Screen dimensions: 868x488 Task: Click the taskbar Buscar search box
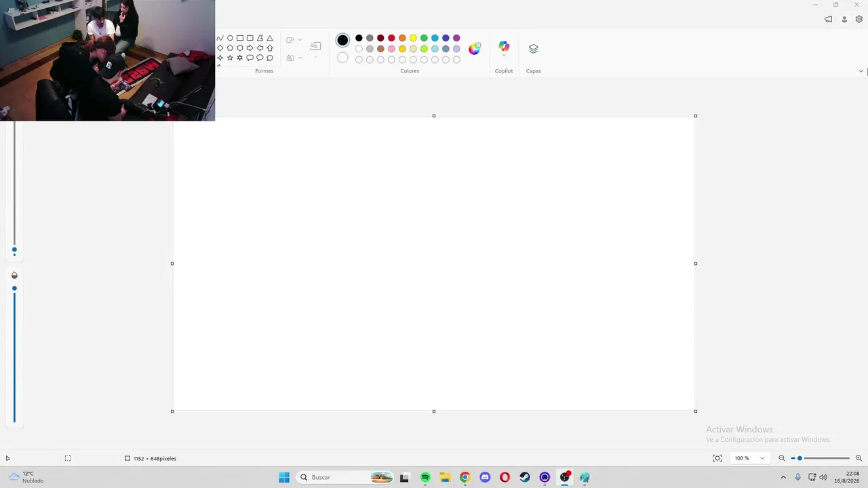pyautogui.click(x=345, y=477)
